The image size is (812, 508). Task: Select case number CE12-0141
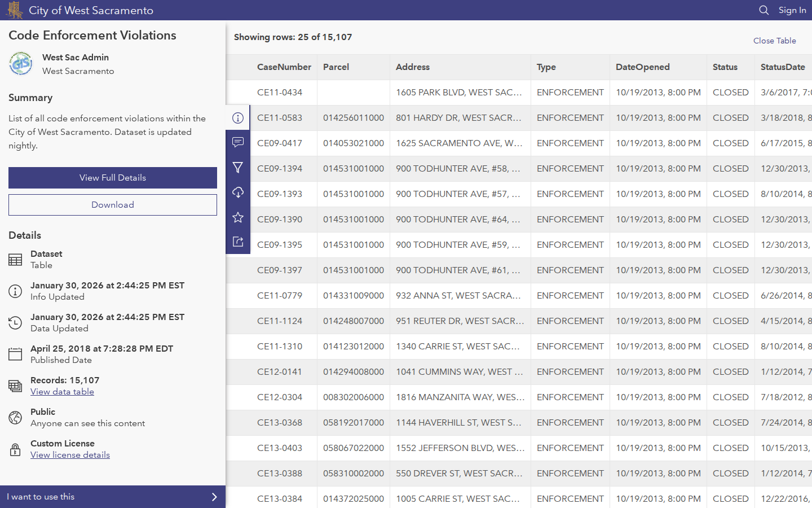(280, 372)
